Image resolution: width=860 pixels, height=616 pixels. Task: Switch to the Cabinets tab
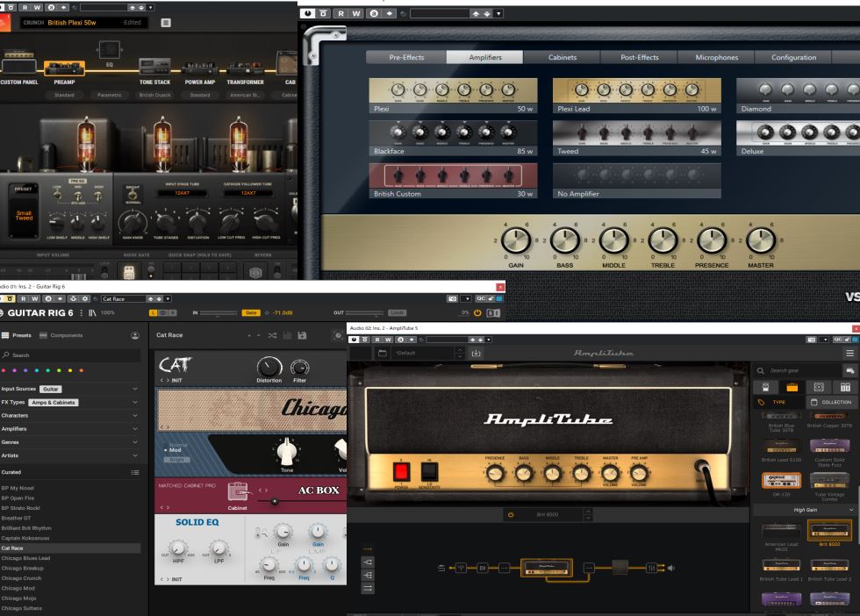563,57
